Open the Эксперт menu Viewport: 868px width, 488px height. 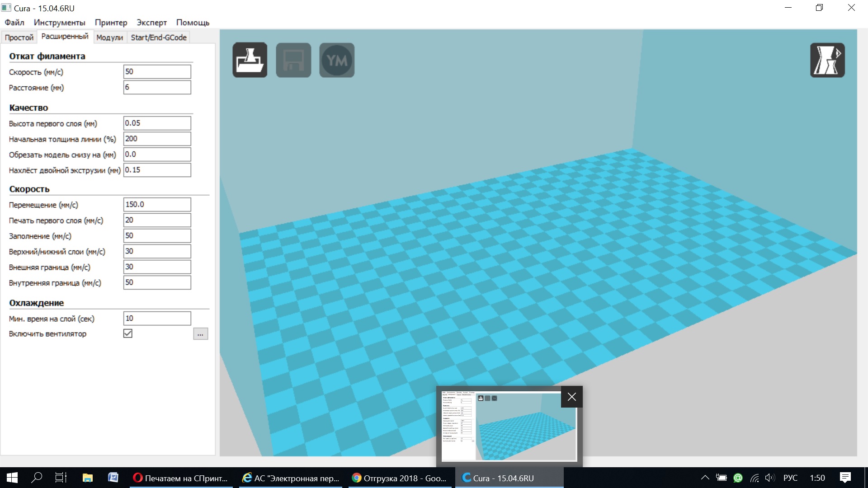coord(151,23)
